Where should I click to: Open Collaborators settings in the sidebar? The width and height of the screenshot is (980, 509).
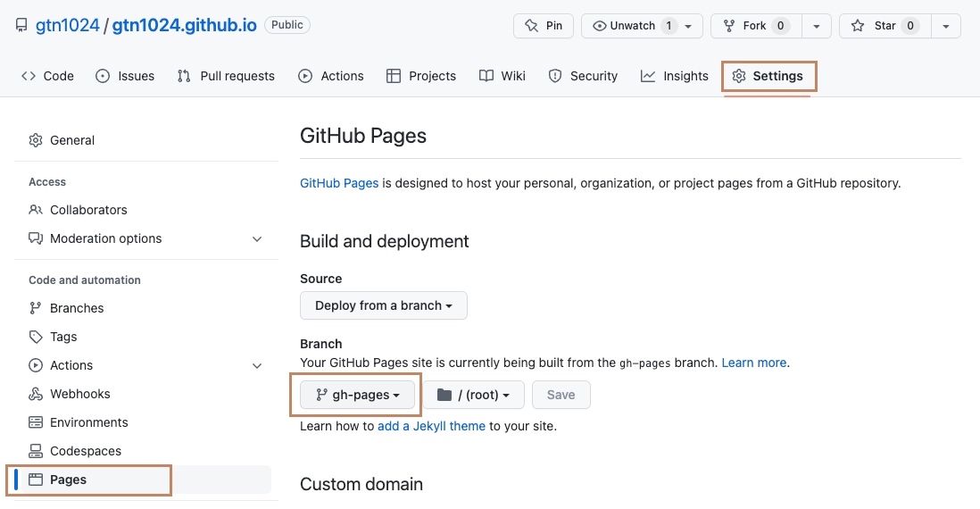pos(87,210)
